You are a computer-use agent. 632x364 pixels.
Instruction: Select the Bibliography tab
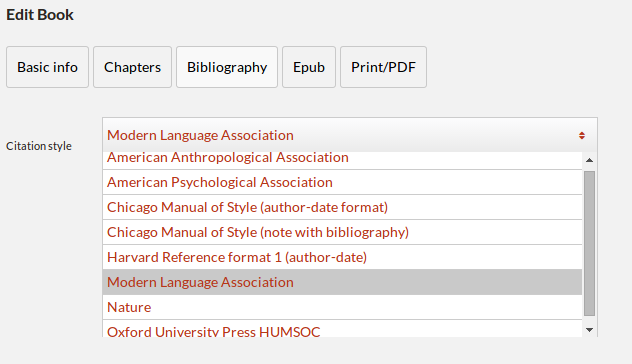pyautogui.click(x=227, y=67)
